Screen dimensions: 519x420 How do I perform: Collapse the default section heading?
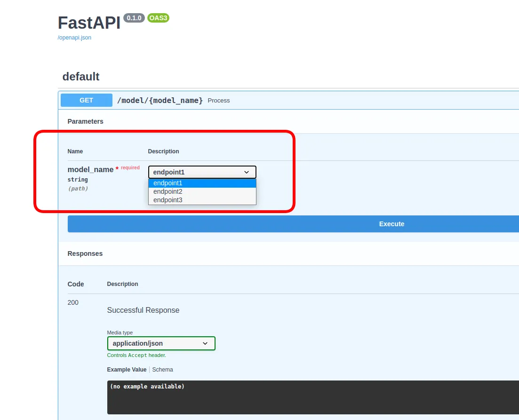coord(81,77)
